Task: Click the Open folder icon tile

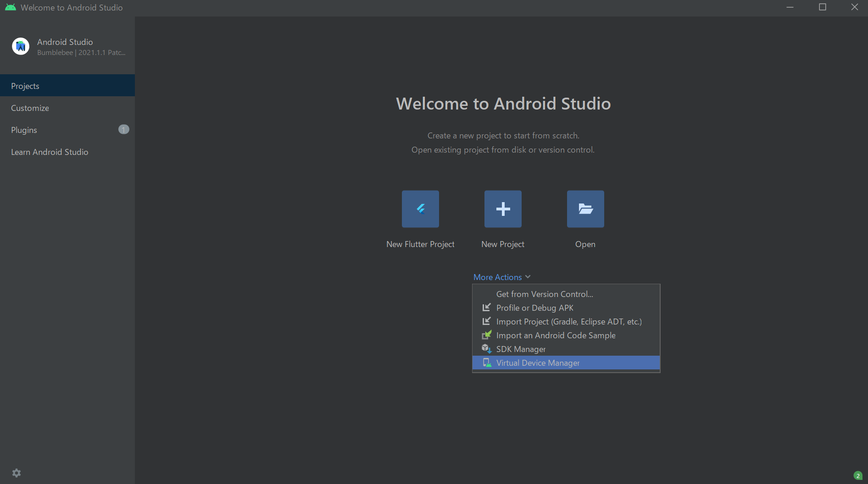Action: click(x=585, y=209)
